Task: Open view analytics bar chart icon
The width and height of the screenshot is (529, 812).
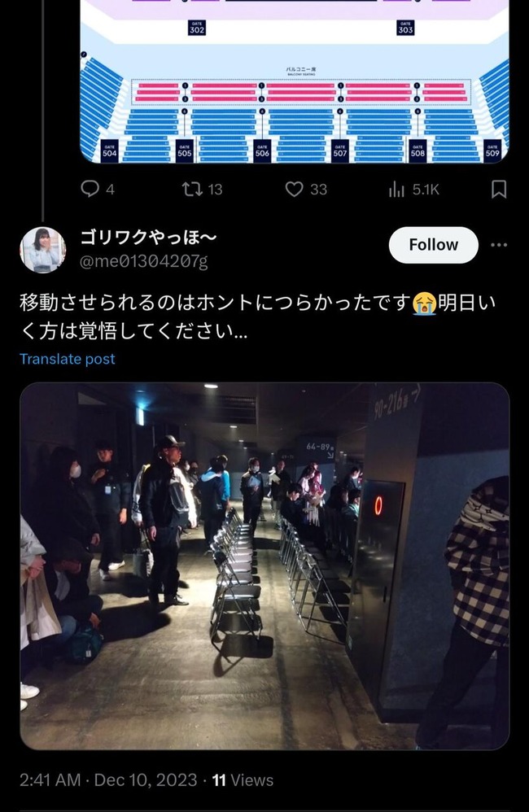Action: [396, 189]
